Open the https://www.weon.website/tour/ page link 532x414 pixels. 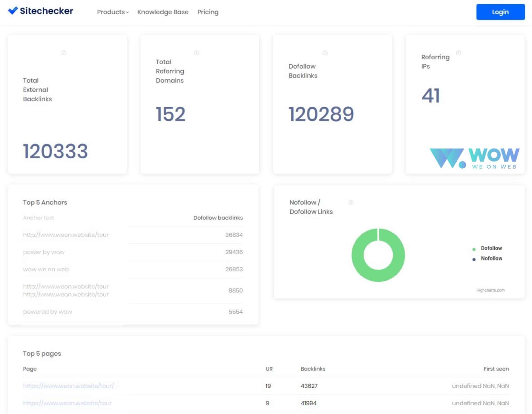[x=68, y=386]
